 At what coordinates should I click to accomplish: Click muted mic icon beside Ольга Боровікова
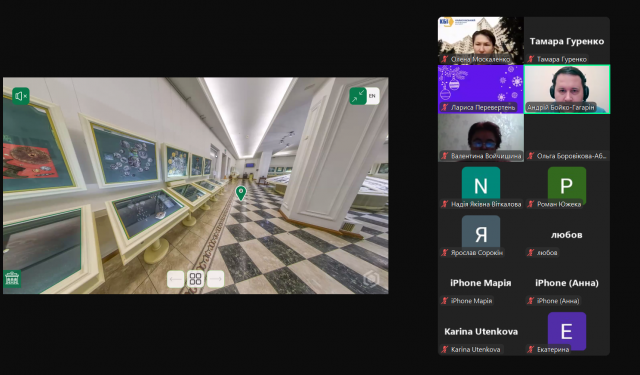tap(531, 156)
